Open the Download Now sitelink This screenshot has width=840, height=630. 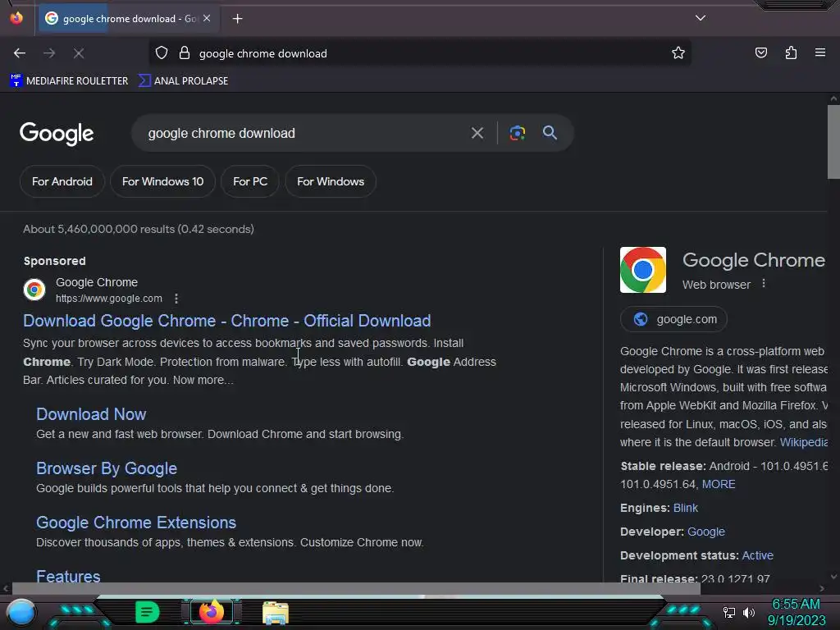[x=91, y=414]
